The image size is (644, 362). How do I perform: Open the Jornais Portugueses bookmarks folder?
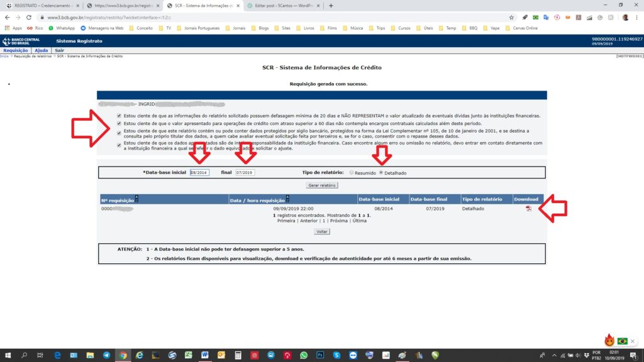pos(198,28)
